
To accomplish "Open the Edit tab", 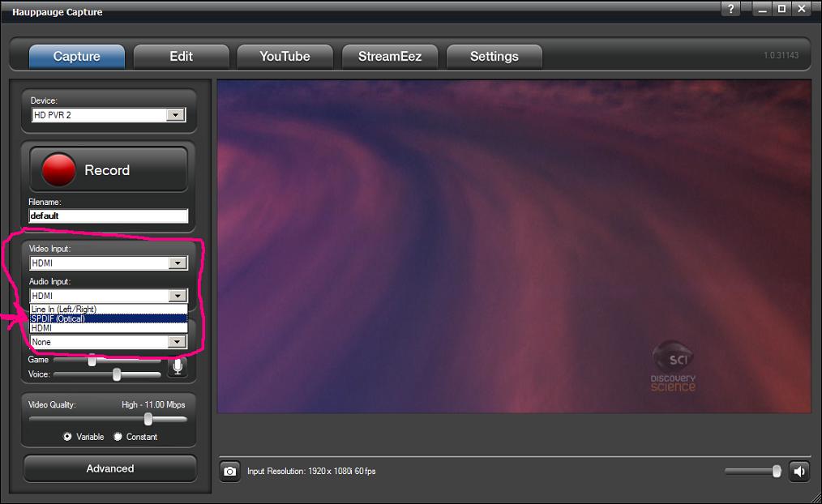I will click(x=182, y=57).
